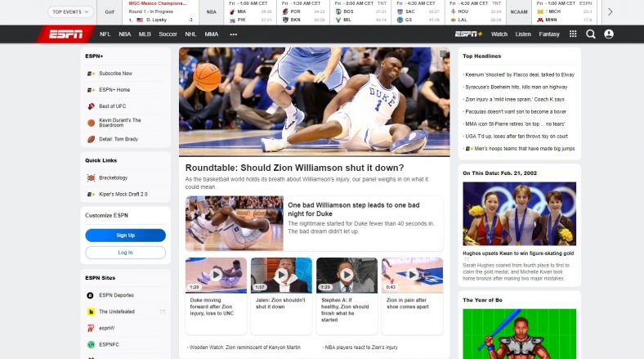The width and height of the screenshot is (644, 359).
Task: Click the espnW site icon
Action: point(91,328)
